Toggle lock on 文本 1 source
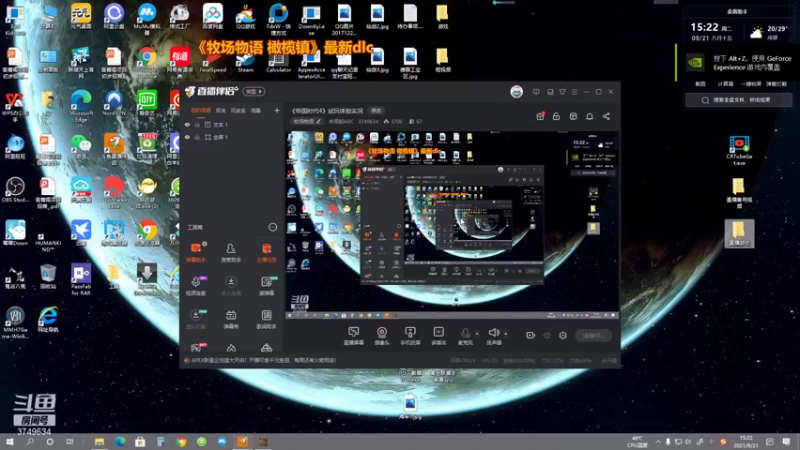 point(197,124)
